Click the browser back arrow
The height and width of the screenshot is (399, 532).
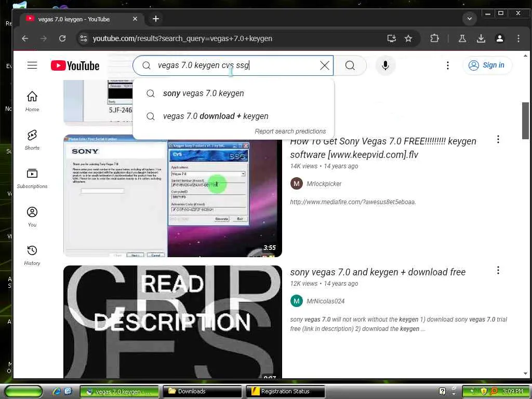click(x=25, y=38)
